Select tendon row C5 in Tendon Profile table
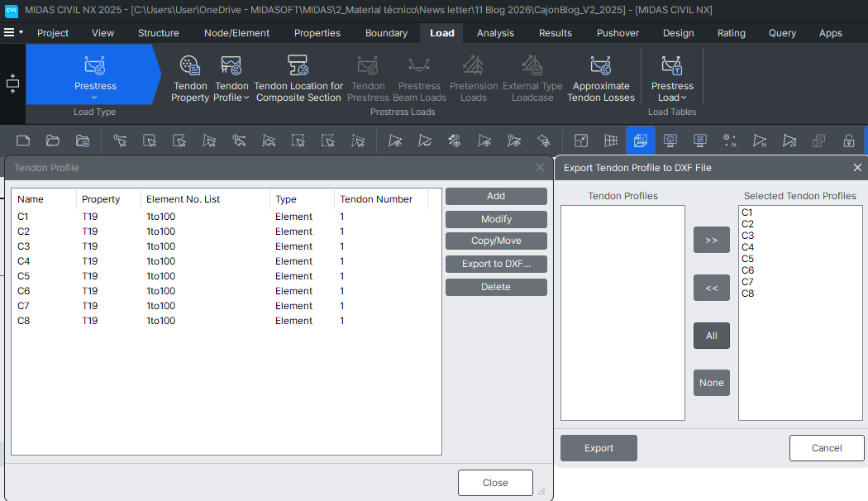Image resolution: width=868 pixels, height=501 pixels. tap(226, 275)
